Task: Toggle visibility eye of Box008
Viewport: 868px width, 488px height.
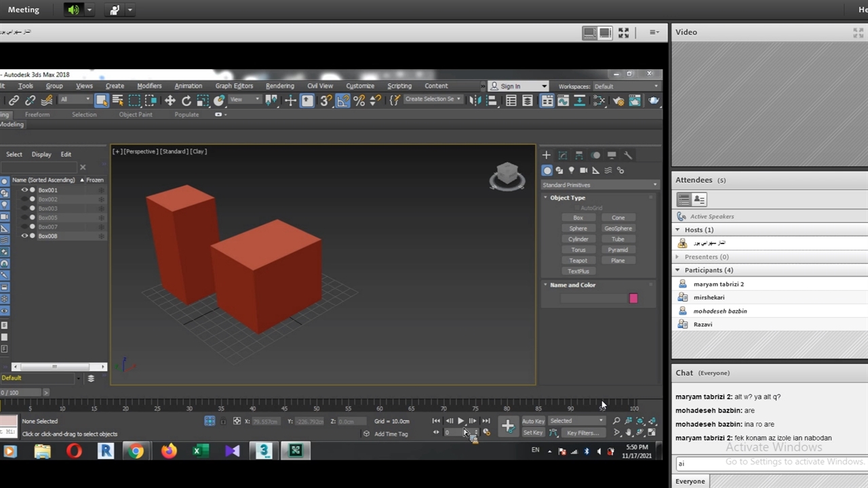Action: [x=24, y=236]
